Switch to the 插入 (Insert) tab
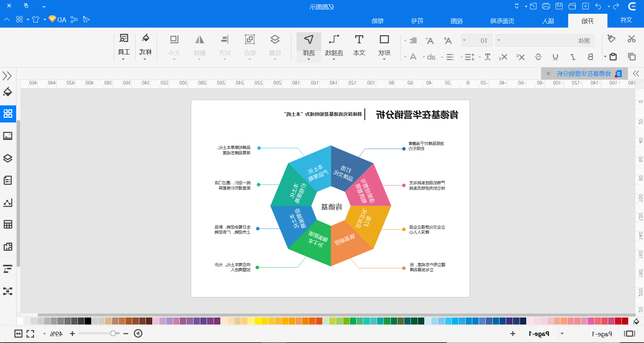Image resolution: width=644 pixels, height=343 pixels. coord(548,21)
